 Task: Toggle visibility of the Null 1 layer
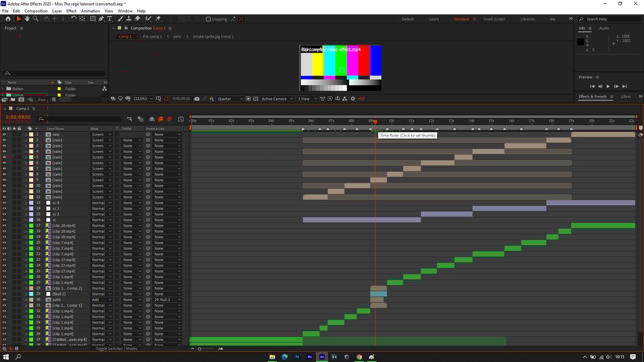(x=4, y=294)
